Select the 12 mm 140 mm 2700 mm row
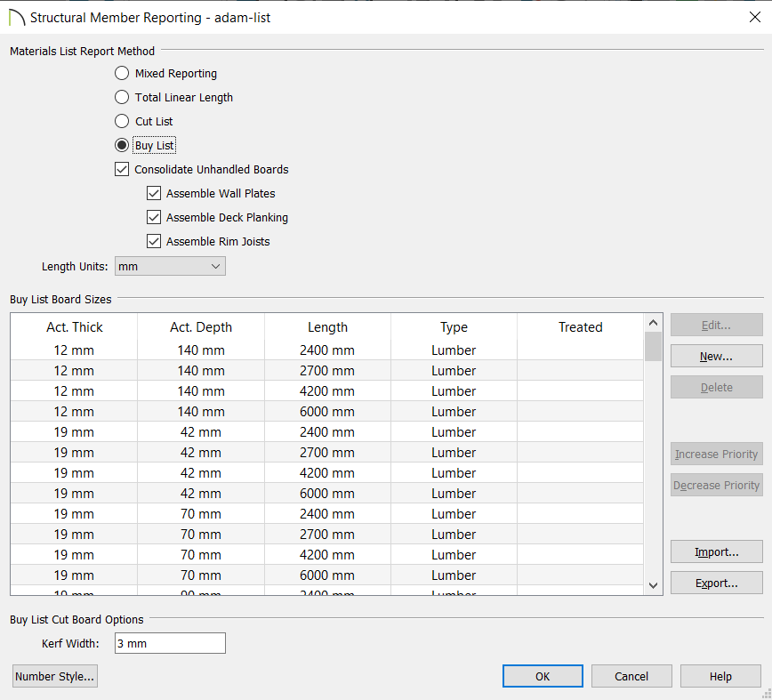 click(327, 371)
